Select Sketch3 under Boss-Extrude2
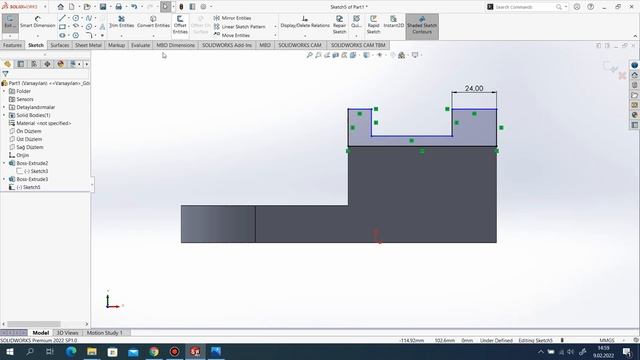This screenshot has height=360, width=640. point(32,171)
